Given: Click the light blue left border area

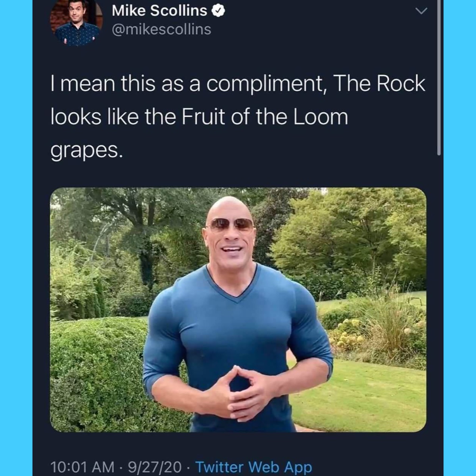Looking at the screenshot, I should [16, 238].
